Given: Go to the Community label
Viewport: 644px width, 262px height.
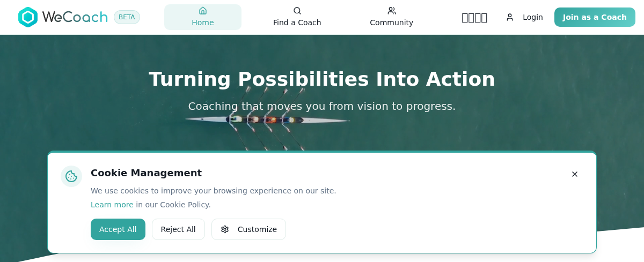Looking at the screenshot, I should point(392,23).
